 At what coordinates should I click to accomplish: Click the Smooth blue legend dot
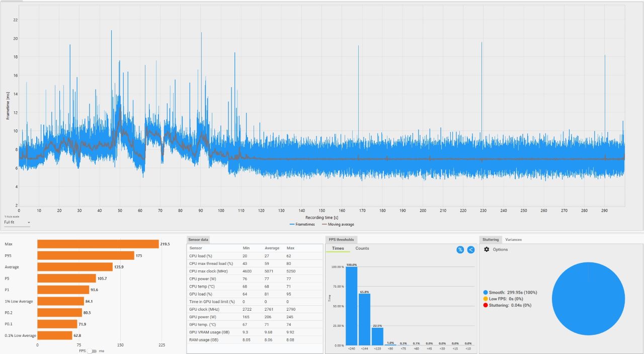click(x=486, y=293)
